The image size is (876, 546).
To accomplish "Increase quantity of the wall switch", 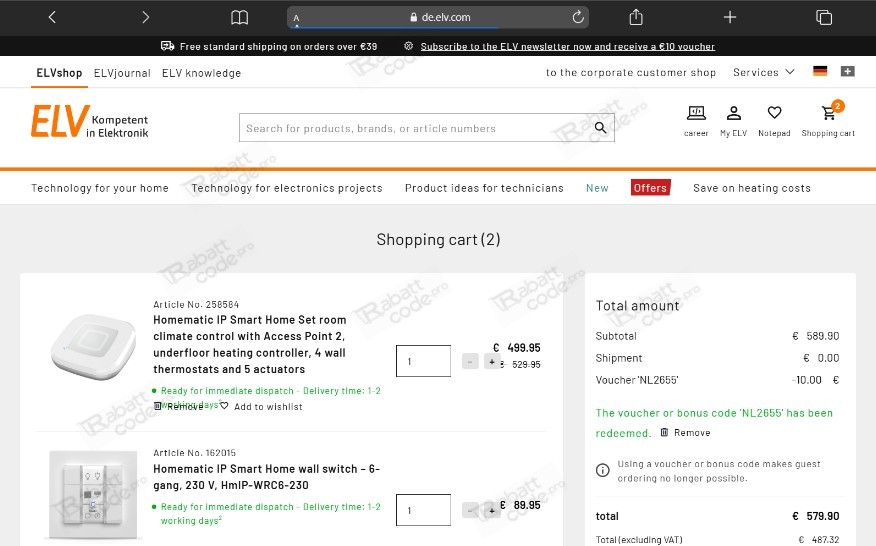I will (492, 510).
